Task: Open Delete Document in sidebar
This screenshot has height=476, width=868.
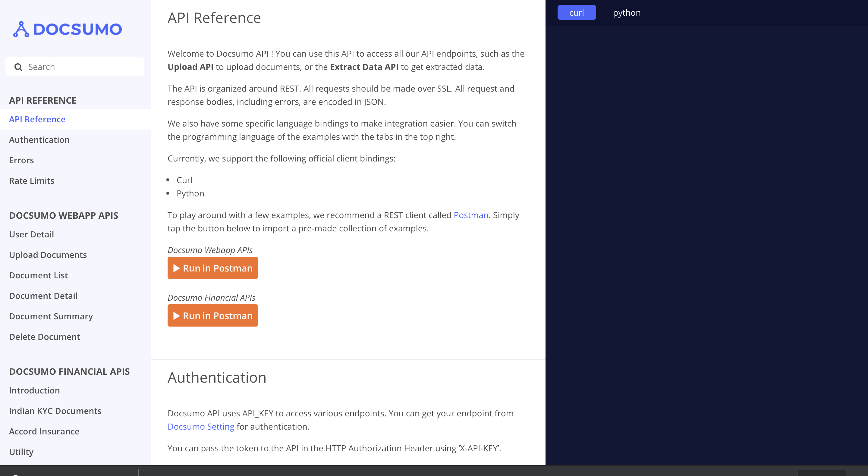Action: 45,337
